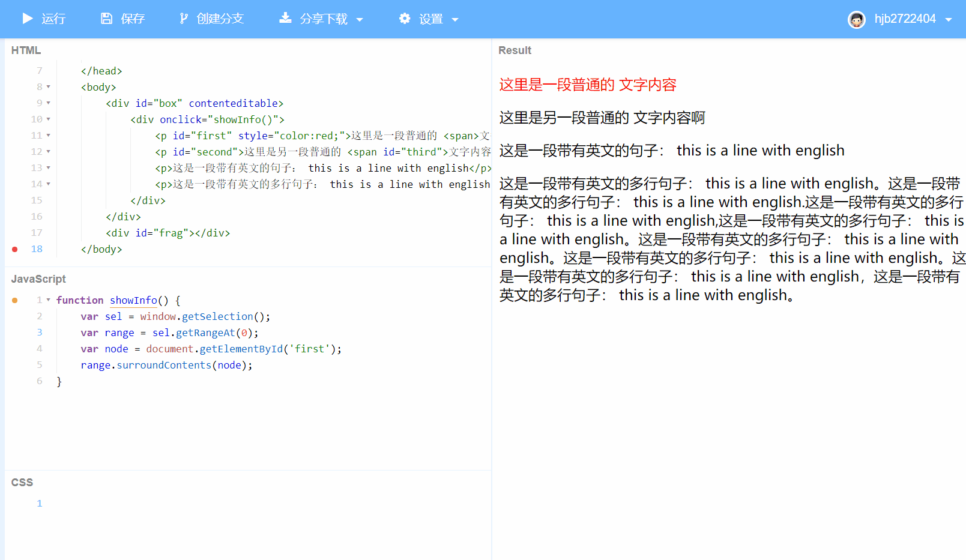Image resolution: width=966 pixels, height=560 pixels.
Task: Select the CSS panel header
Action: coord(22,483)
